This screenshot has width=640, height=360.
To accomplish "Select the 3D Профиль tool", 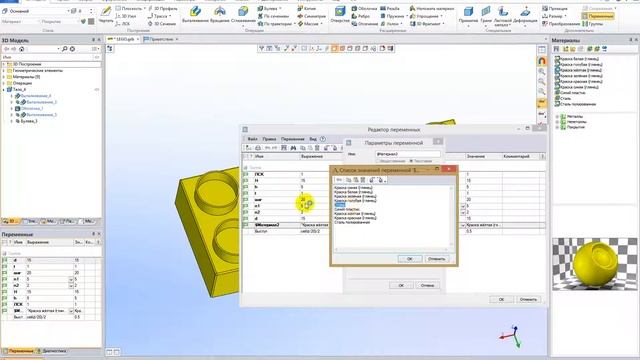I will [x=162, y=8].
